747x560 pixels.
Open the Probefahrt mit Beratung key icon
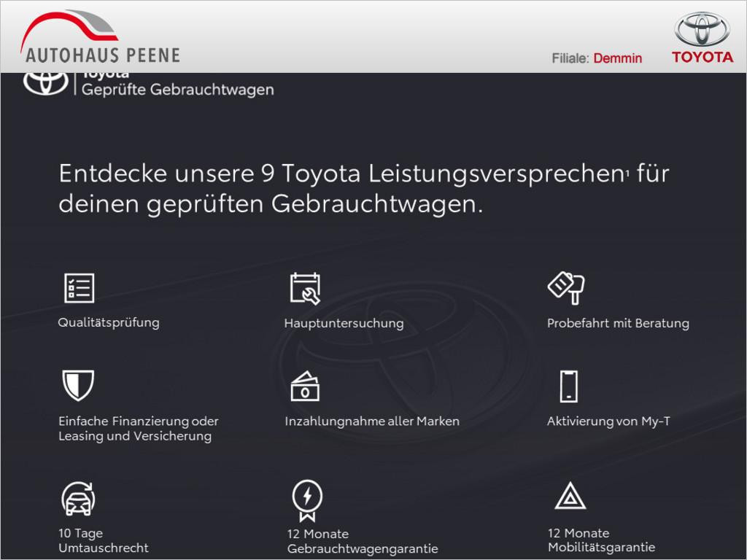click(565, 289)
